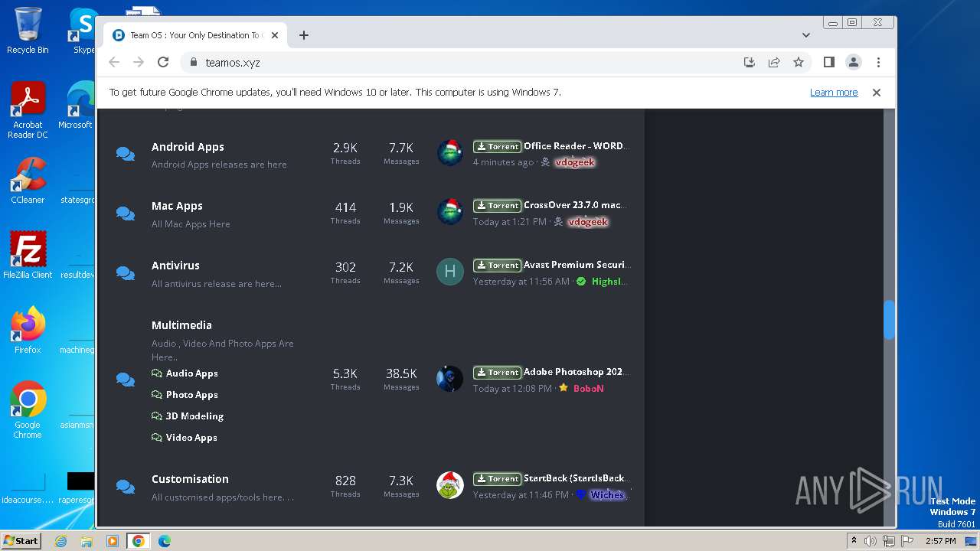Open Chrome three-dot menu
Viewport: 980px width, 551px height.
pos(878,62)
